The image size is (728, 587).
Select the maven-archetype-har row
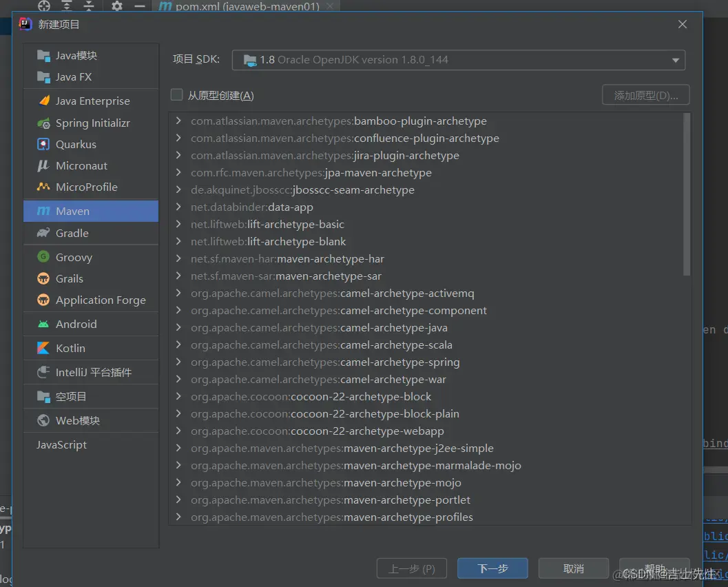426,258
